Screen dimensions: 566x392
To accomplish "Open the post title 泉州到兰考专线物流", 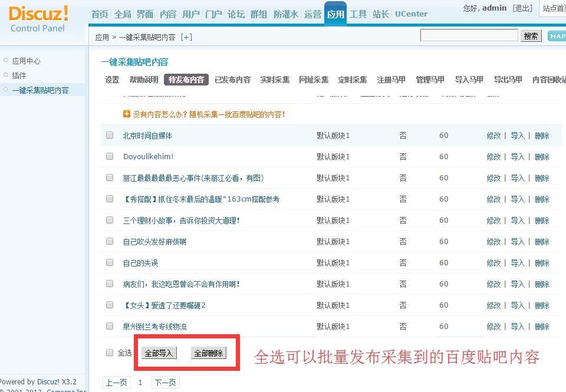I will tap(155, 327).
